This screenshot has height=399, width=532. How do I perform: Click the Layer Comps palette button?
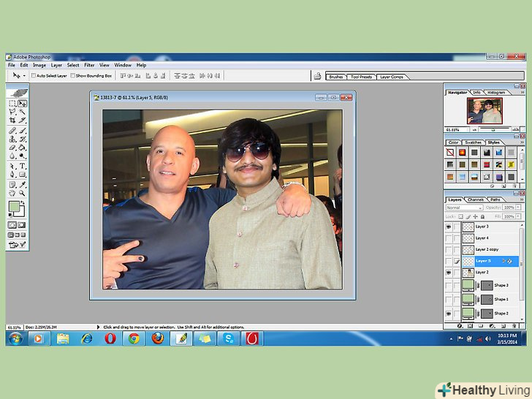[392, 76]
